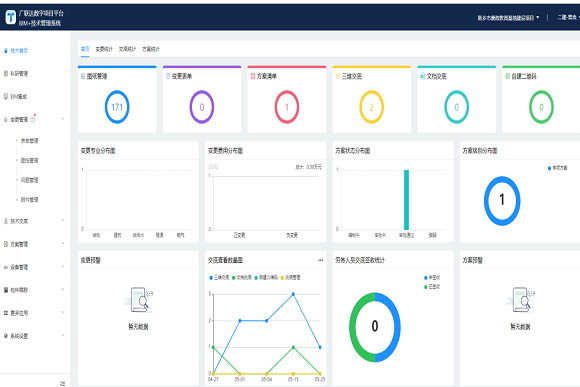This screenshot has width=580, height=387.
Task: Expand the 技术交底 sidebar menu
Action: pyautogui.click(x=63, y=221)
